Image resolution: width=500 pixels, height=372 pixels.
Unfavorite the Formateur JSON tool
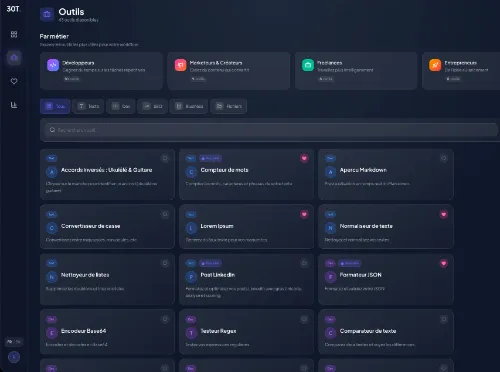pos(443,263)
